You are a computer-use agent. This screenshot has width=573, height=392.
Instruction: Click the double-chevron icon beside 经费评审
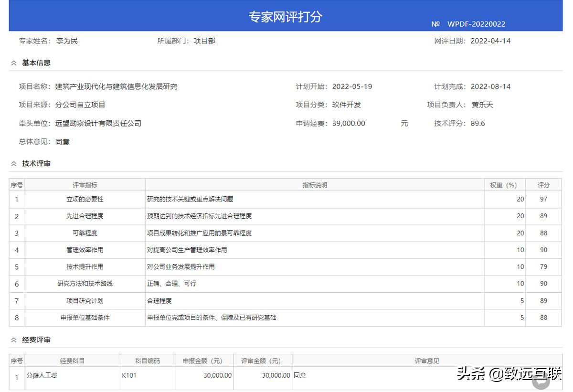14,340
